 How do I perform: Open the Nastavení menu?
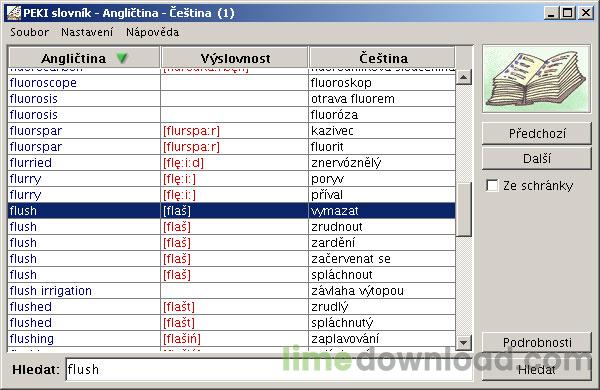[x=87, y=32]
